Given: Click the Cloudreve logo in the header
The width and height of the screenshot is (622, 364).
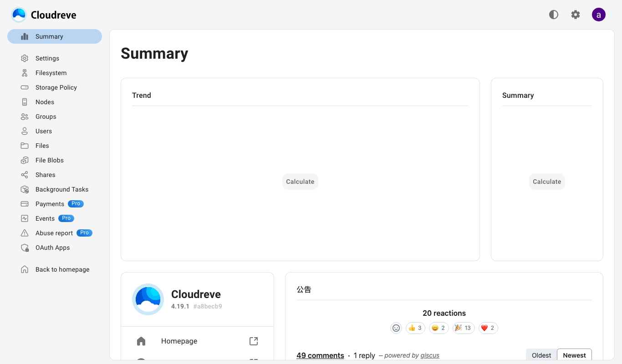Looking at the screenshot, I should tap(44, 15).
